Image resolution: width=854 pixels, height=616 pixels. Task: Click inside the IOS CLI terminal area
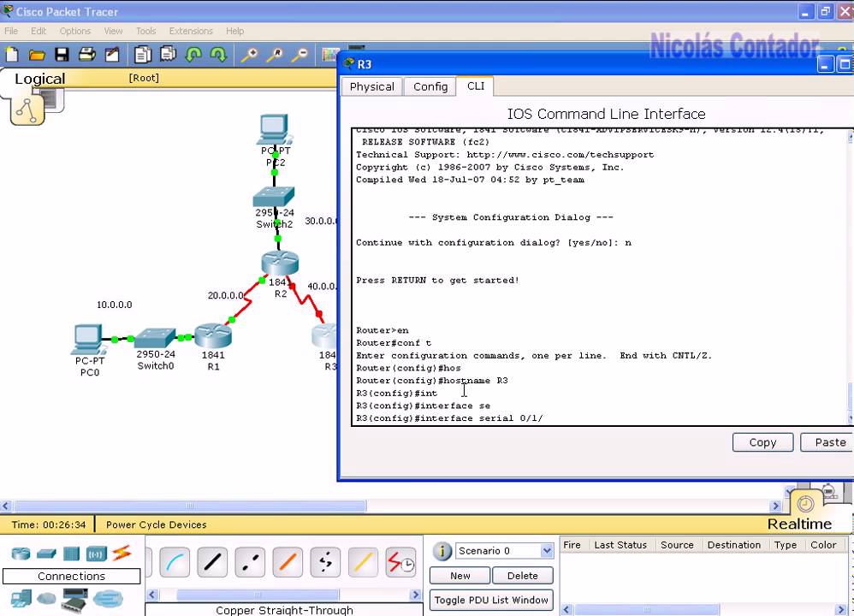[x=599, y=276]
